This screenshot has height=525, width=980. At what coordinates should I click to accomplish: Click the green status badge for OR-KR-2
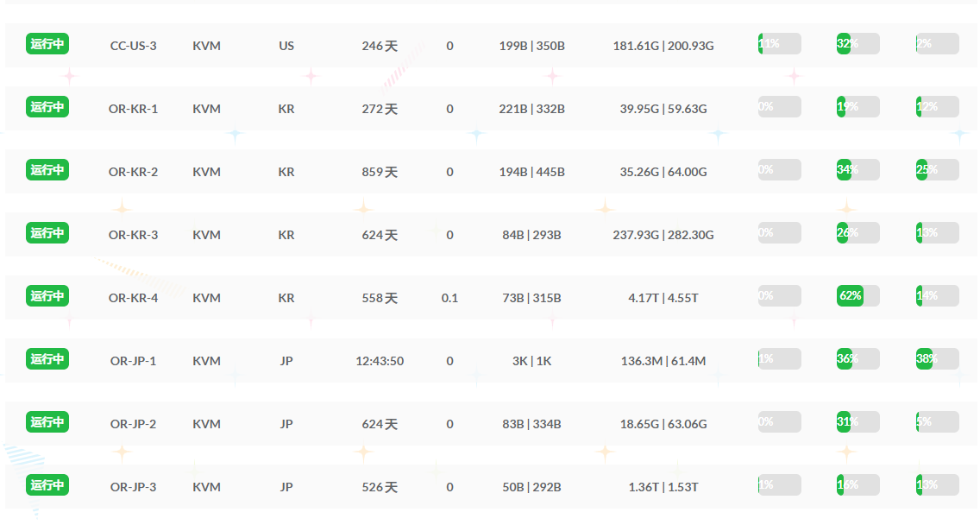click(x=47, y=171)
